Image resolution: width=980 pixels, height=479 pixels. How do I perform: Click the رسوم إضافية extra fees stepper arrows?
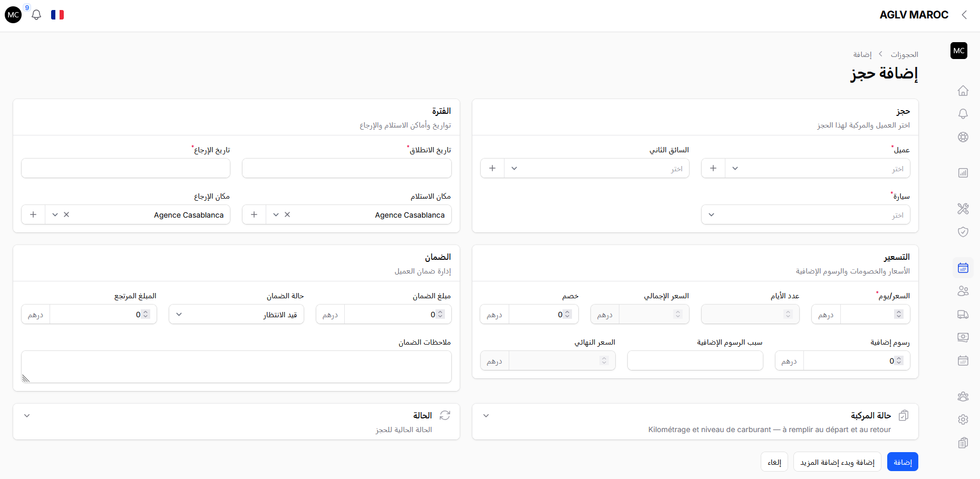coord(899,360)
